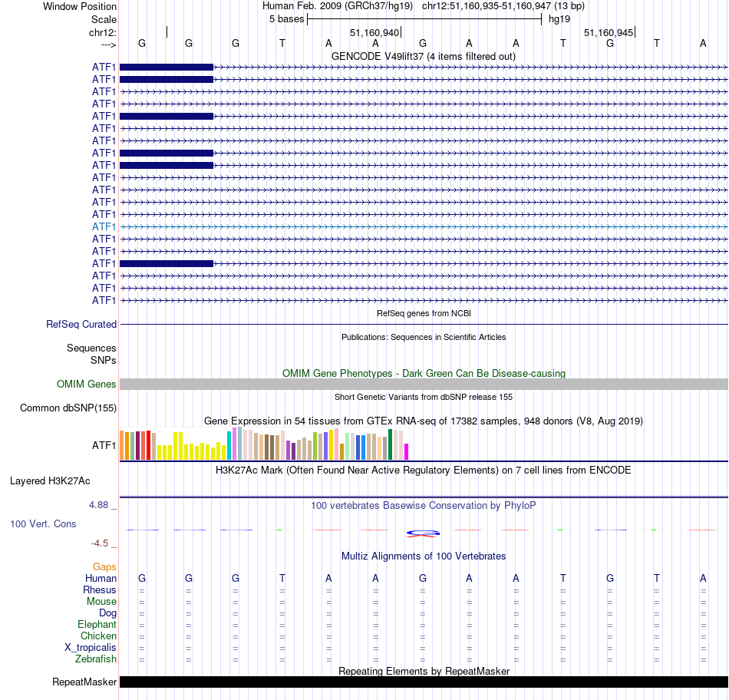
Task: Click the gray OMIM Genes bar
Action: (x=424, y=385)
